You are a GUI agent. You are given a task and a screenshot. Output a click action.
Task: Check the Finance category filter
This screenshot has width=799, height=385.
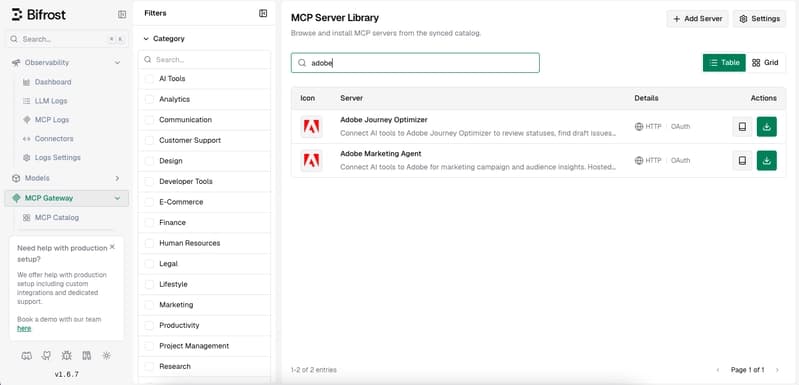149,223
